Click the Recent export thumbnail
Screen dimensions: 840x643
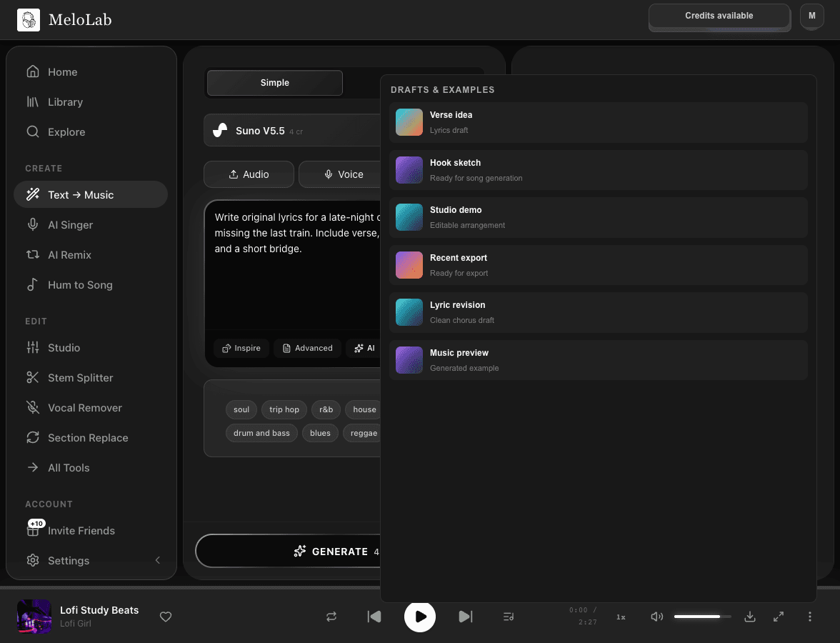click(x=409, y=265)
